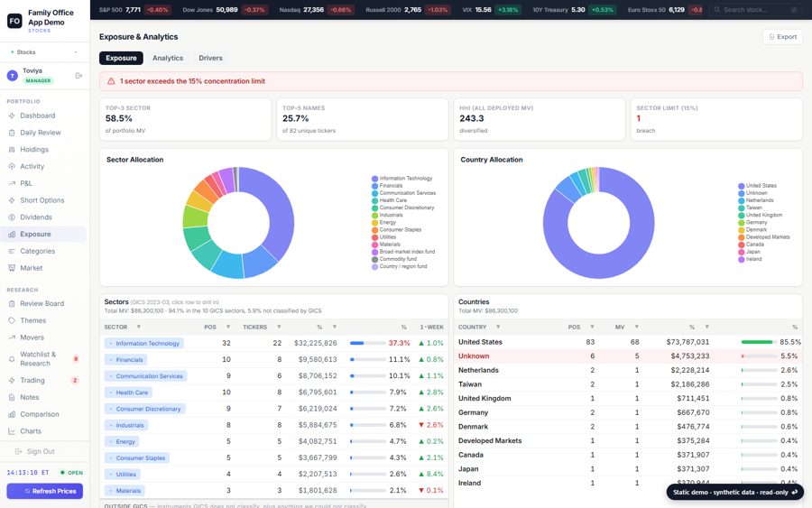Click the Charts sidebar icon

click(12, 430)
